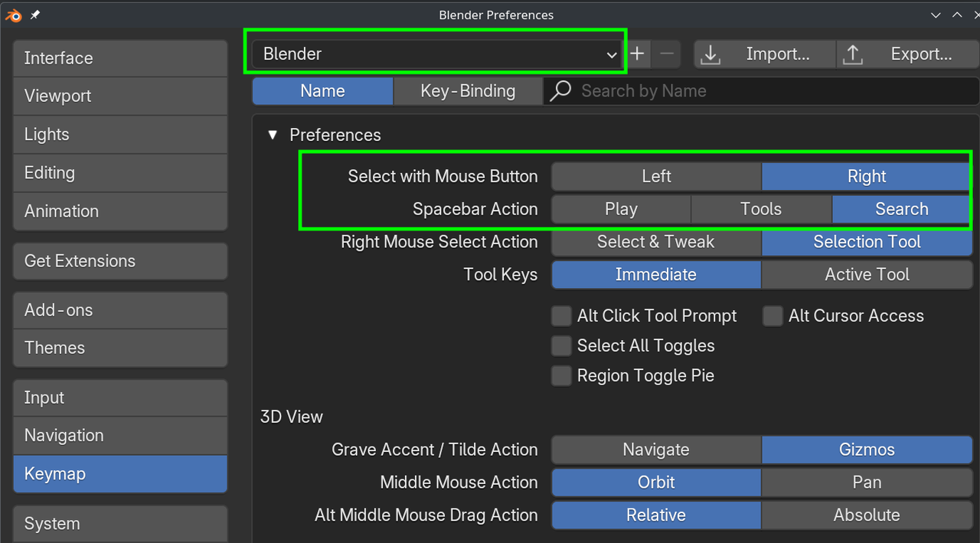Set Tool Keys to Immediate
The image size is (980, 543).
(x=656, y=275)
